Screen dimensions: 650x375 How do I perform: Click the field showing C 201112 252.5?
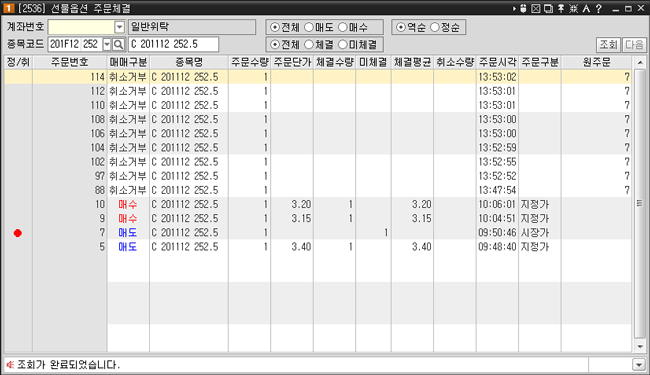173,44
